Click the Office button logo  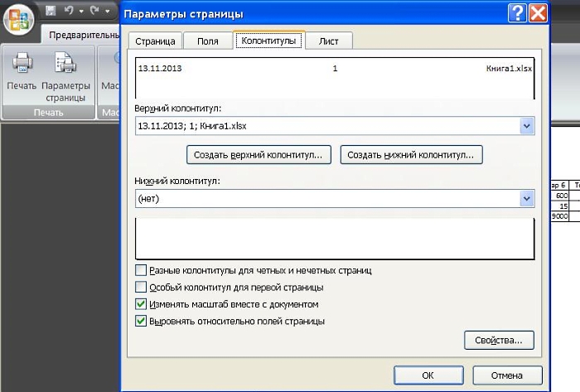19,19
